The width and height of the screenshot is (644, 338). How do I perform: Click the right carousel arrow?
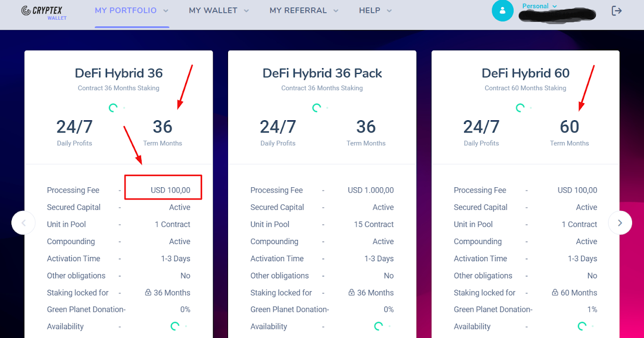(x=620, y=223)
